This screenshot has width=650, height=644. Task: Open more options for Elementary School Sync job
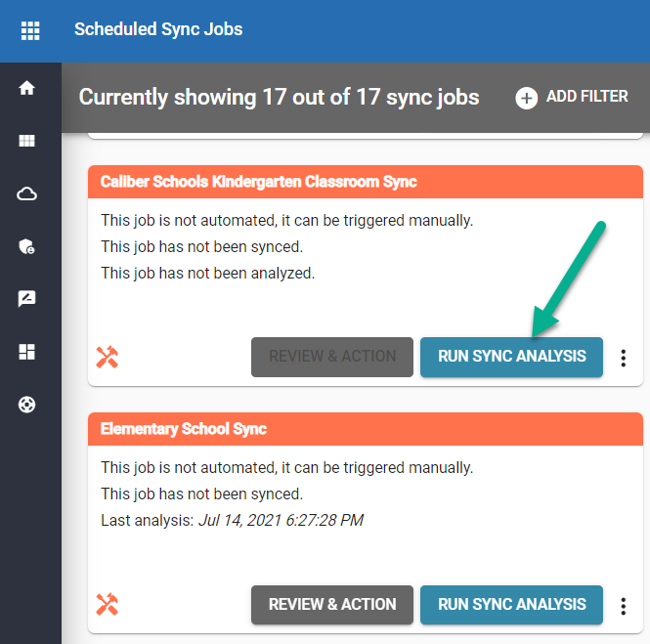click(x=624, y=606)
